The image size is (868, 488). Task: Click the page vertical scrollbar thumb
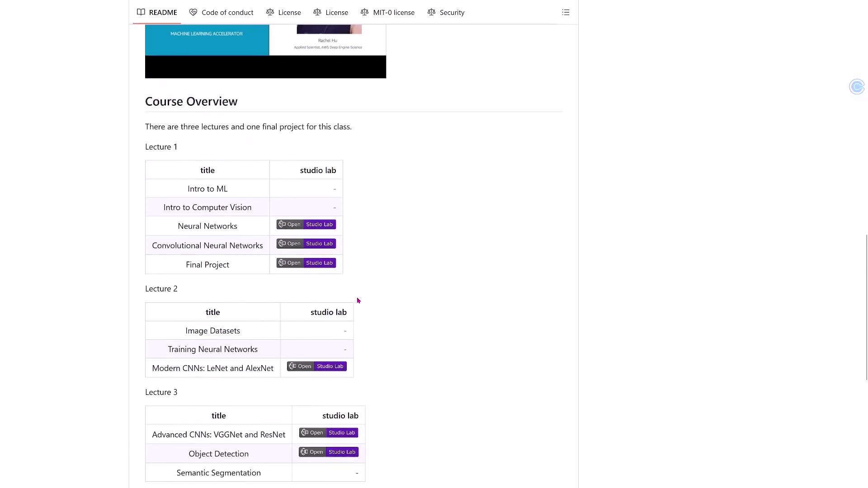click(866, 307)
